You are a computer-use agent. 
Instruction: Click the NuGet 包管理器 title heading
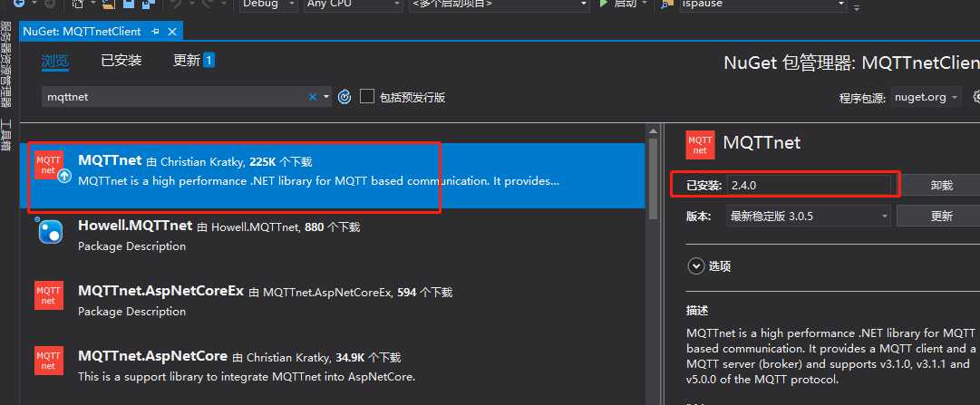click(851, 63)
